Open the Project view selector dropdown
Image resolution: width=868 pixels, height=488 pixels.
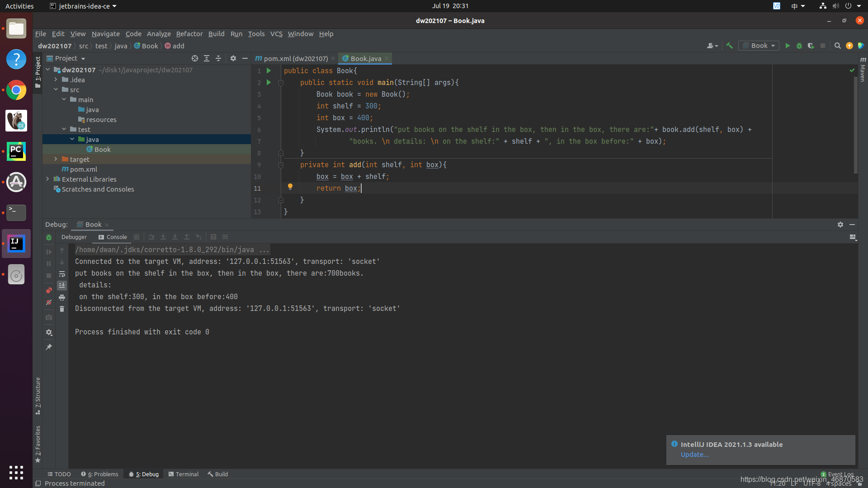pos(66,58)
